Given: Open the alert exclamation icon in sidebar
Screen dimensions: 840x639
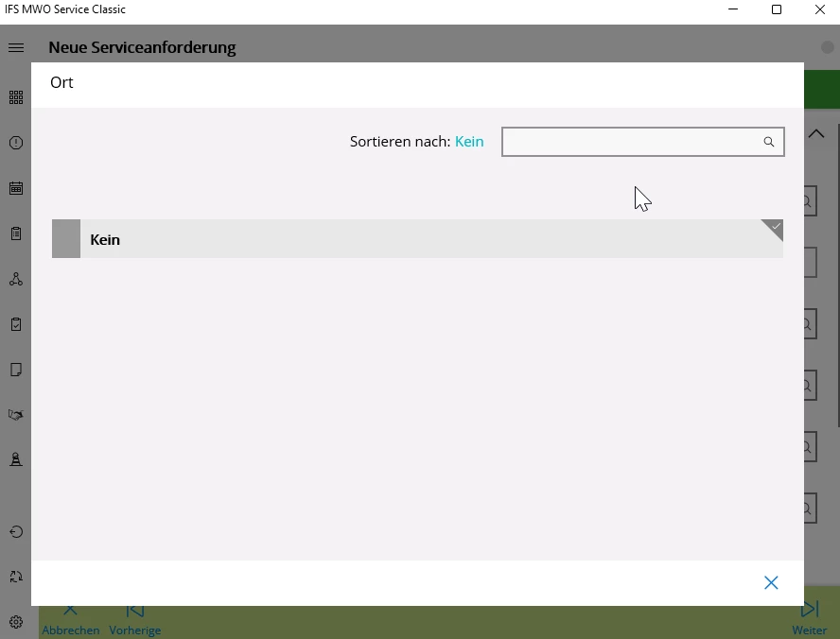Looking at the screenshot, I should 16,143.
